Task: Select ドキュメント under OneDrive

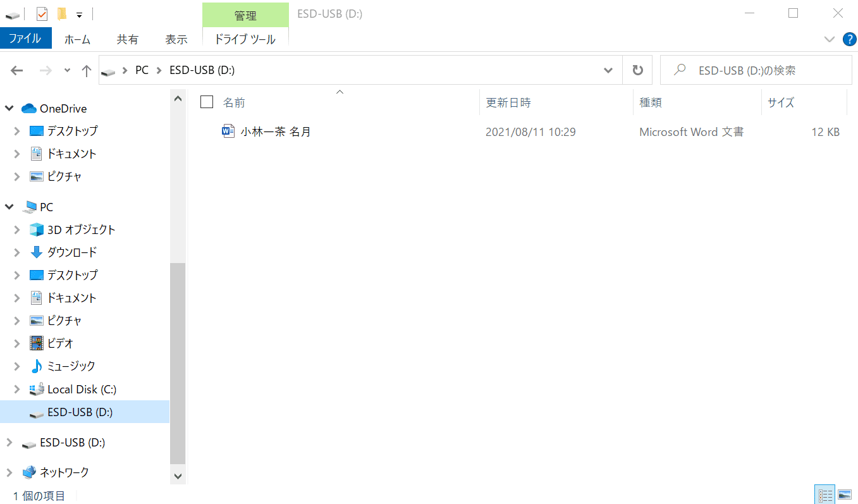Action: click(71, 154)
